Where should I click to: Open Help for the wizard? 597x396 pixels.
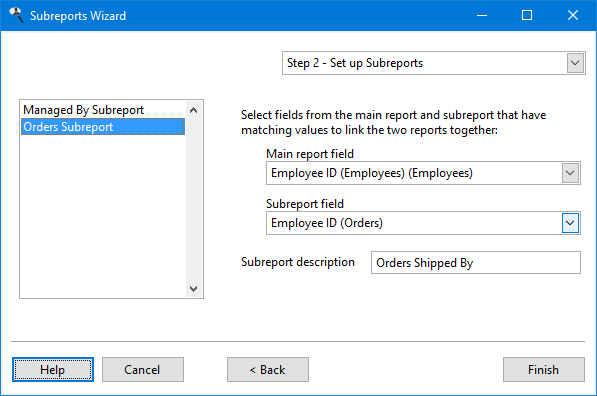tap(53, 369)
